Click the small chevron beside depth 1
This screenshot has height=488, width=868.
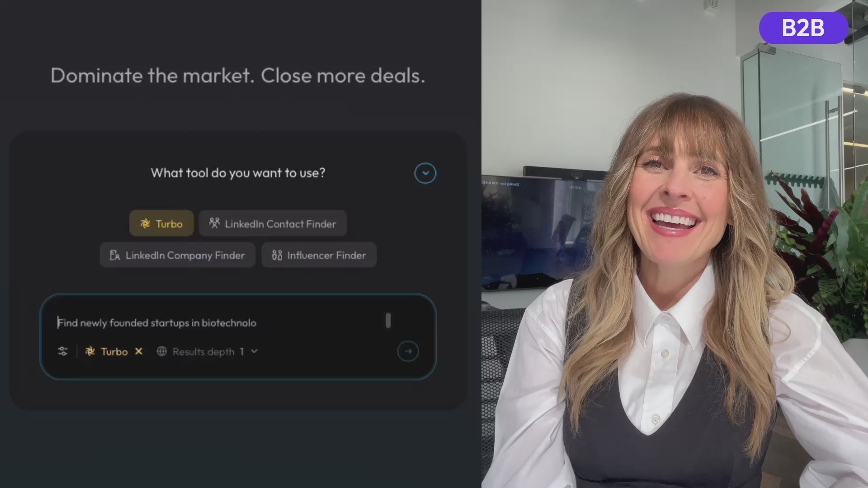click(x=254, y=351)
